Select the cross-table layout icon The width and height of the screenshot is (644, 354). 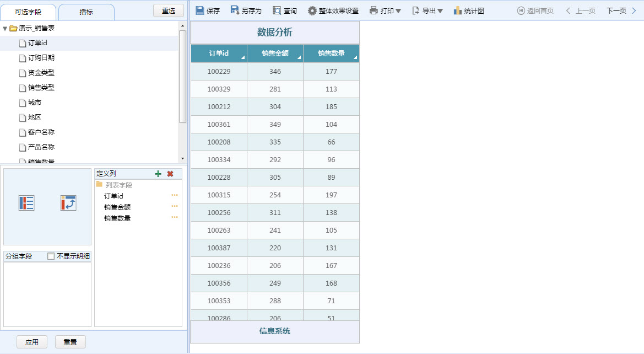[x=68, y=203]
